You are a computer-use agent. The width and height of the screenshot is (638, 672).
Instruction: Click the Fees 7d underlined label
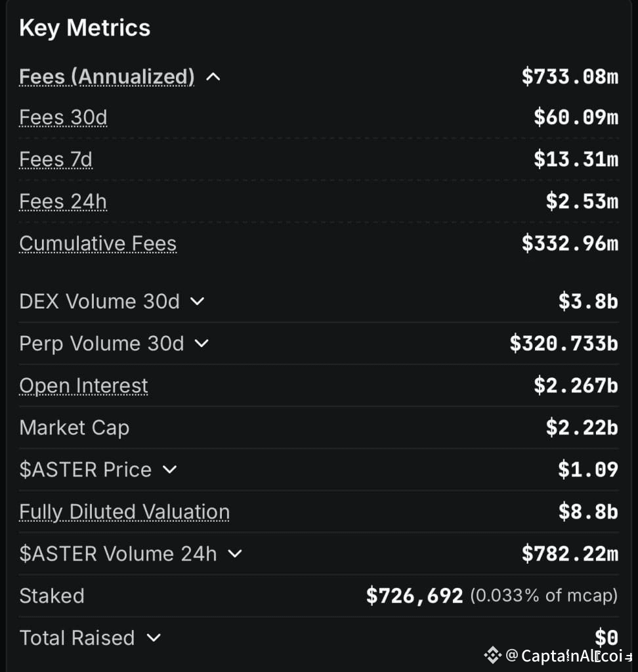(56, 159)
